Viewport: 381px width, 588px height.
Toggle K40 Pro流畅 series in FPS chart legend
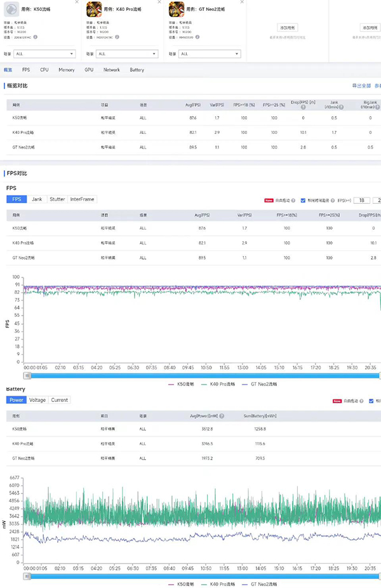pos(218,384)
